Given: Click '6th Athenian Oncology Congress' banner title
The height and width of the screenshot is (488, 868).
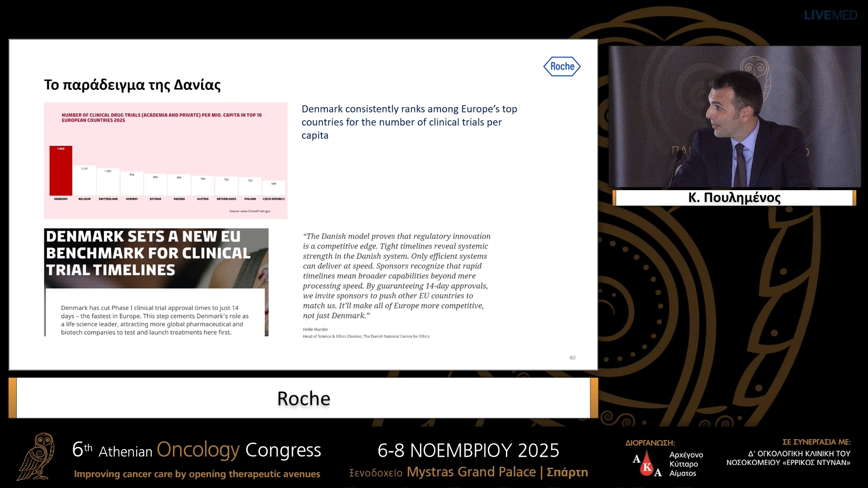Looking at the screenshot, I should click(197, 450).
